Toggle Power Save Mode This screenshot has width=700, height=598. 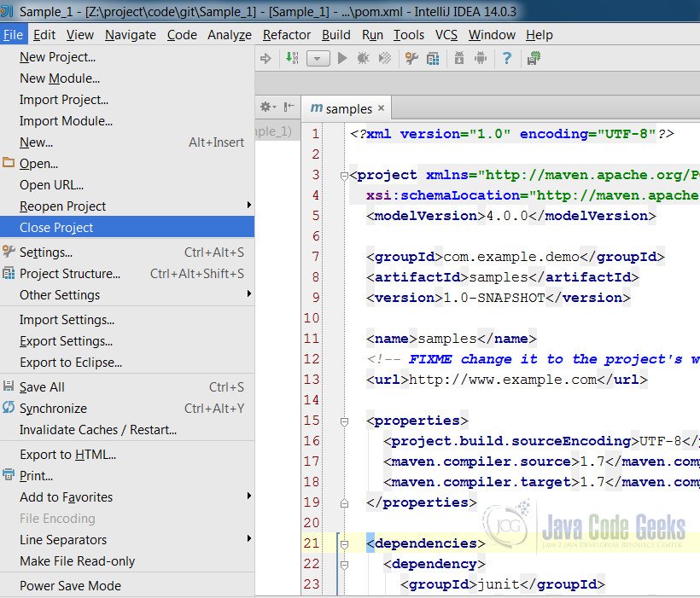[127, 586]
